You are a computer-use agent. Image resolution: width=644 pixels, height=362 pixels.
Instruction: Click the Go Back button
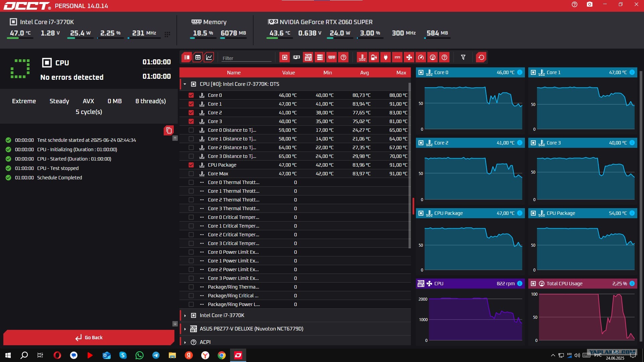tap(89, 338)
